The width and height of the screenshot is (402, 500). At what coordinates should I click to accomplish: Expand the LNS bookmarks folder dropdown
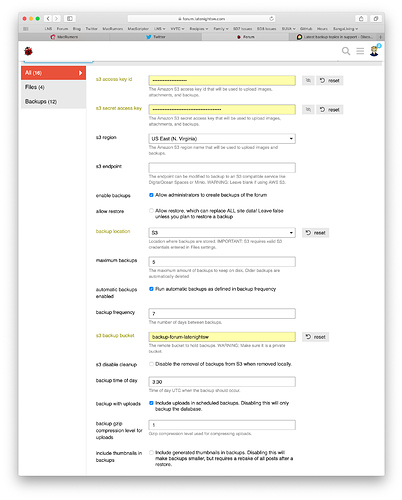[x=159, y=29]
